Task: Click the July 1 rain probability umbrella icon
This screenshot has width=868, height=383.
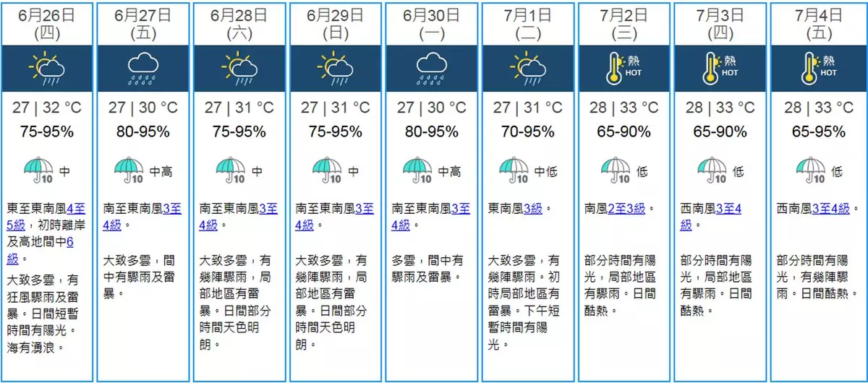Action: point(515,171)
